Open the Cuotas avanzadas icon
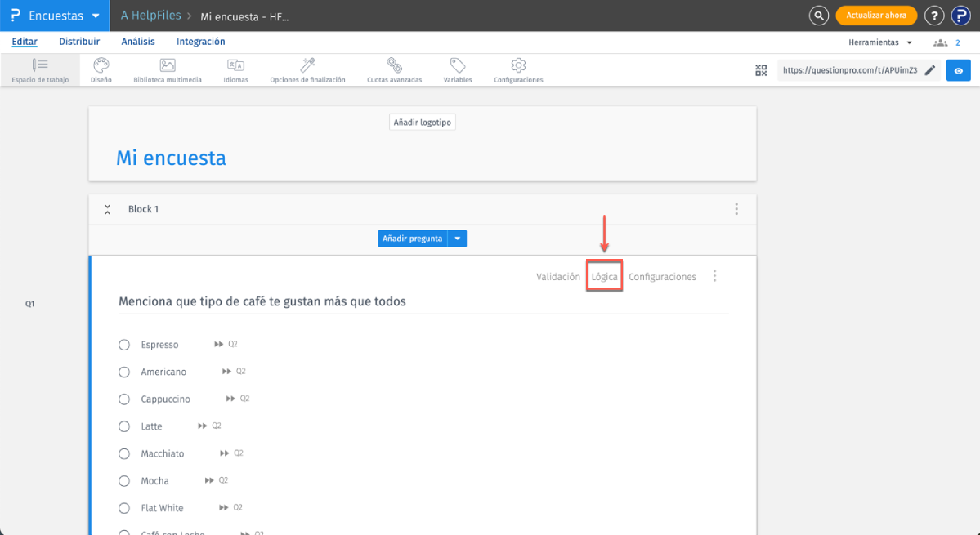The image size is (980, 535). point(395,65)
